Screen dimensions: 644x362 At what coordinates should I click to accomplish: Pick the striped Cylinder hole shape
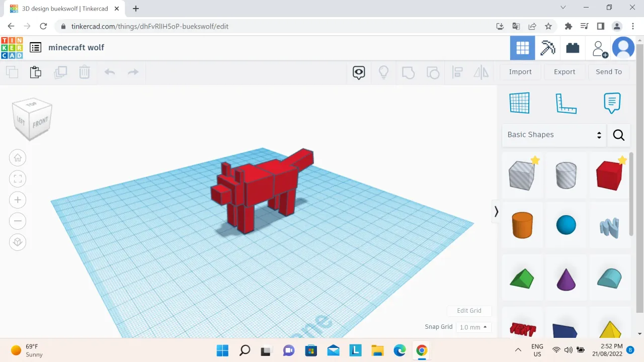point(567,174)
